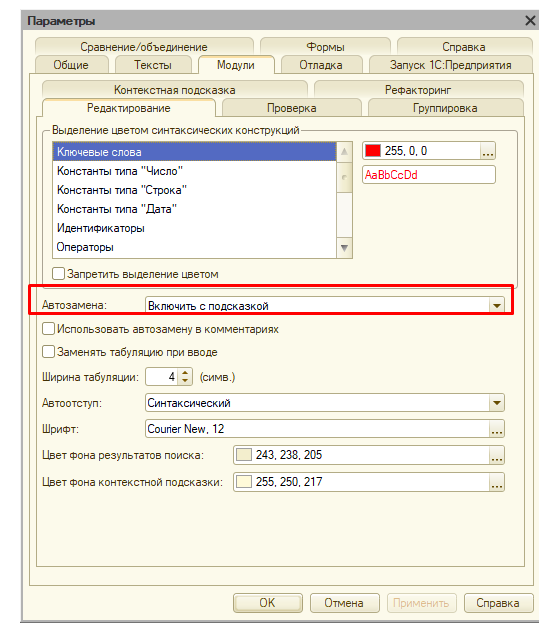Image resolution: width=539 pixels, height=644 pixels.
Task: Click the AaBbCcDd sample preview field
Action: click(x=429, y=175)
